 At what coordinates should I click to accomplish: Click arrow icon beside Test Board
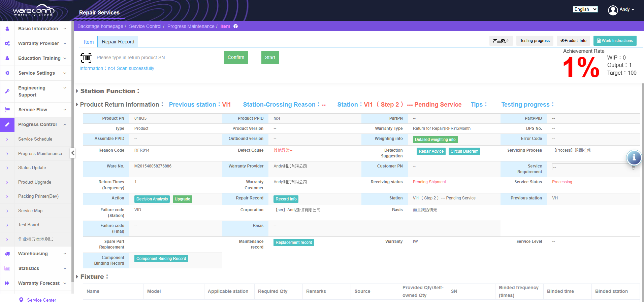pos(7,225)
